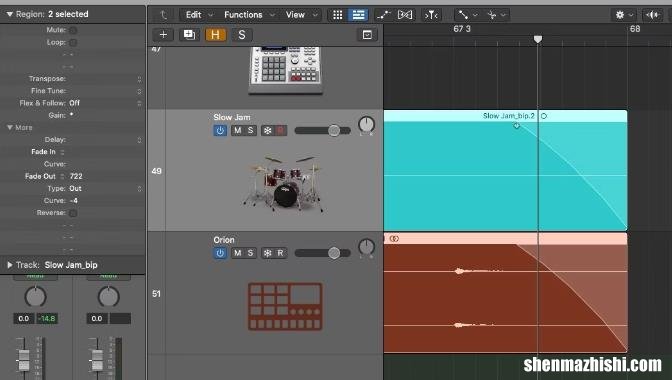672x380 pixels.
Task: Toggle the global Solo S button
Action: pyautogui.click(x=242, y=35)
